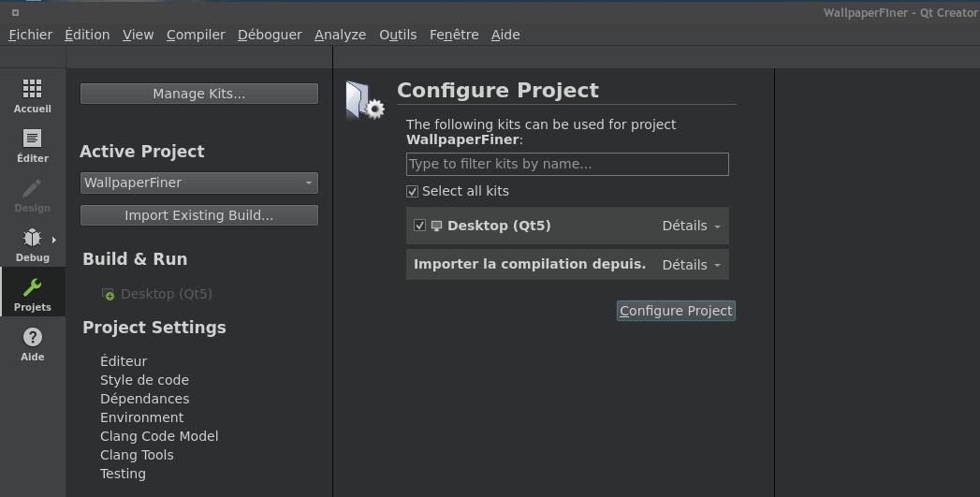
Task: Open the Aide help mode
Action: pyautogui.click(x=33, y=344)
